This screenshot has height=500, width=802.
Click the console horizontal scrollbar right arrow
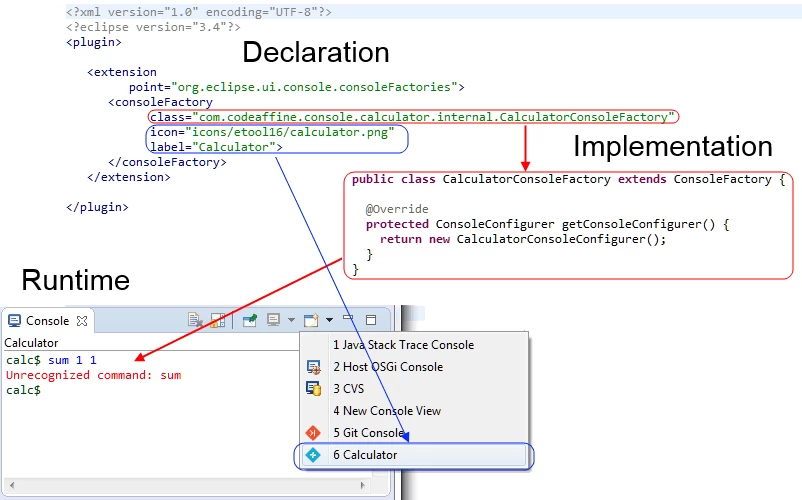pos(363,485)
